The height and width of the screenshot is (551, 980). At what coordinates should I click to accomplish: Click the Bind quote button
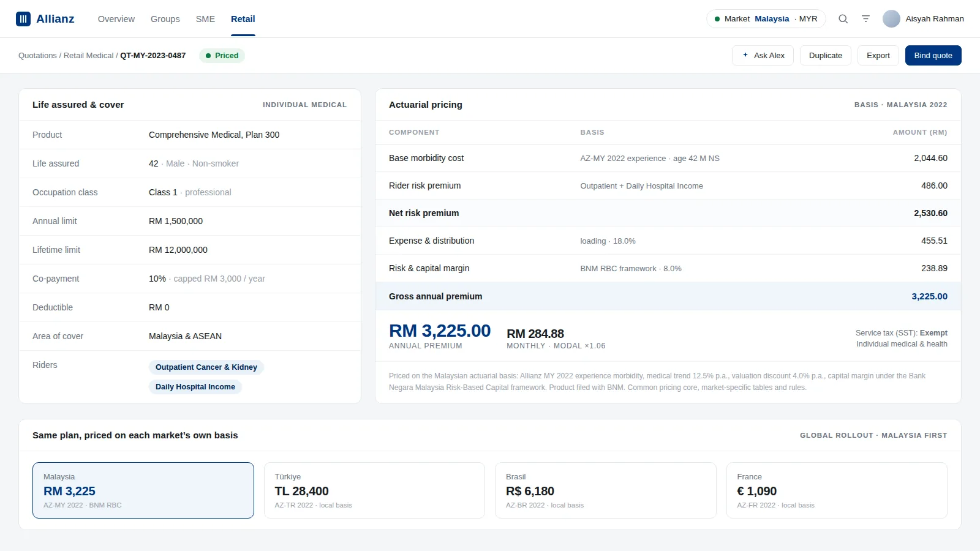(933, 55)
